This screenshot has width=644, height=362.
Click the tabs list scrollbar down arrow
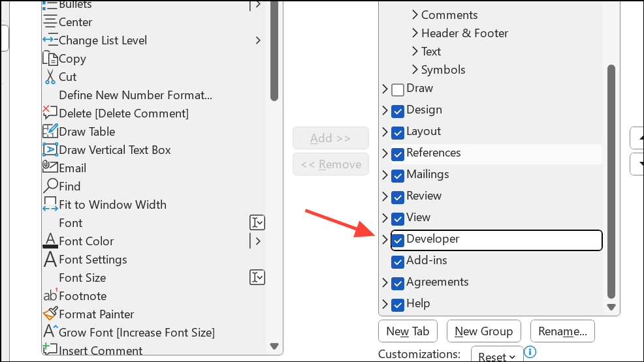click(611, 307)
